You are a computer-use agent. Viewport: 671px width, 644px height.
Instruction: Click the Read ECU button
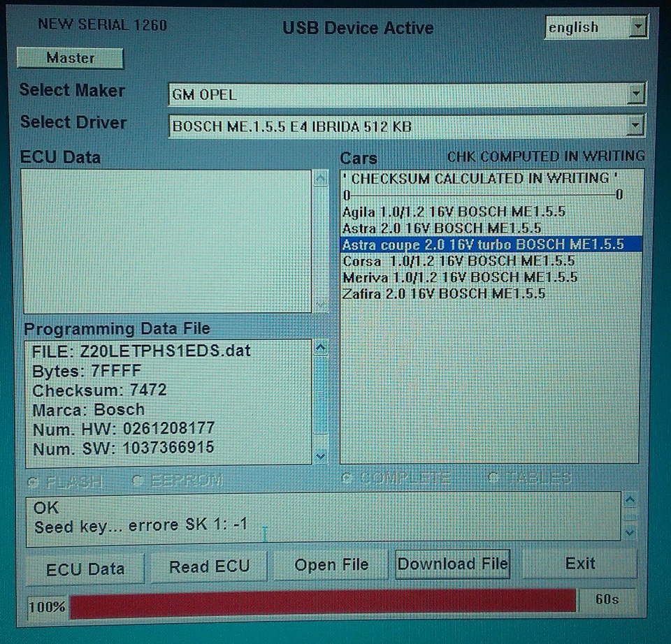[x=209, y=566]
